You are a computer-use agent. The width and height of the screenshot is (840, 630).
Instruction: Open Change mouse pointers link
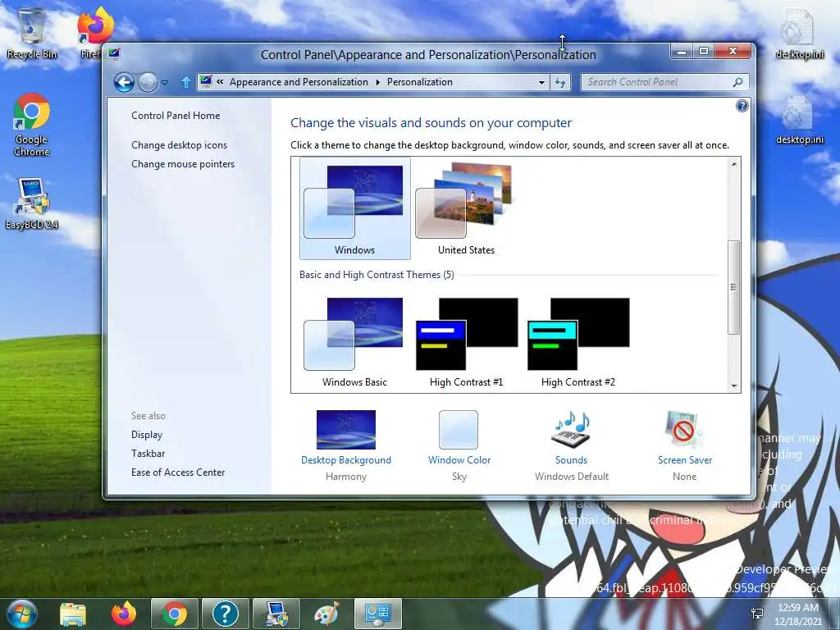pyautogui.click(x=183, y=164)
